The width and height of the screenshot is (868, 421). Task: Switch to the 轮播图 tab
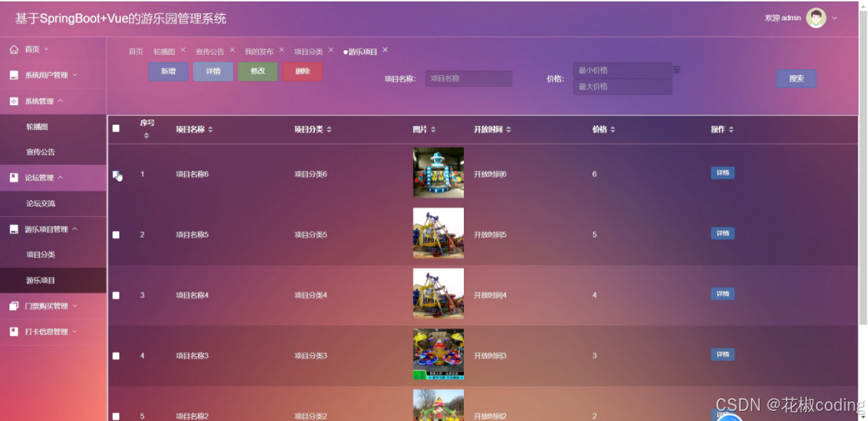coord(164,52)
